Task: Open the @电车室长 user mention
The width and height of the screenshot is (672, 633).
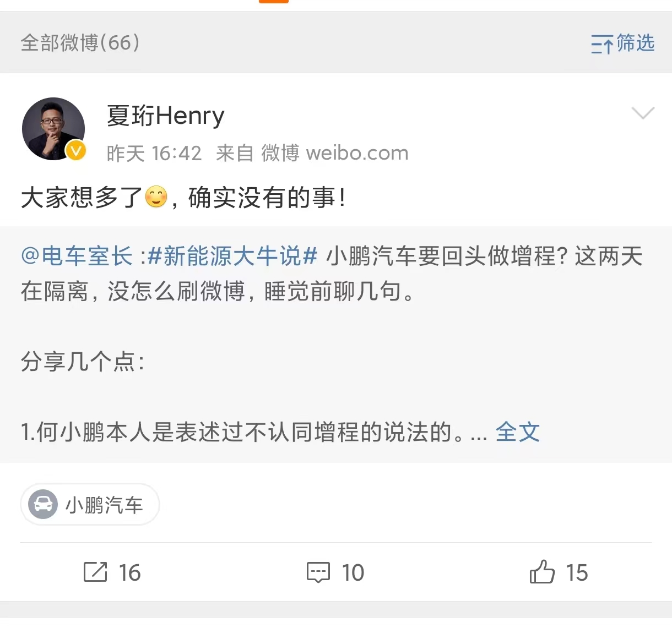Action: [x=76, y=256]
